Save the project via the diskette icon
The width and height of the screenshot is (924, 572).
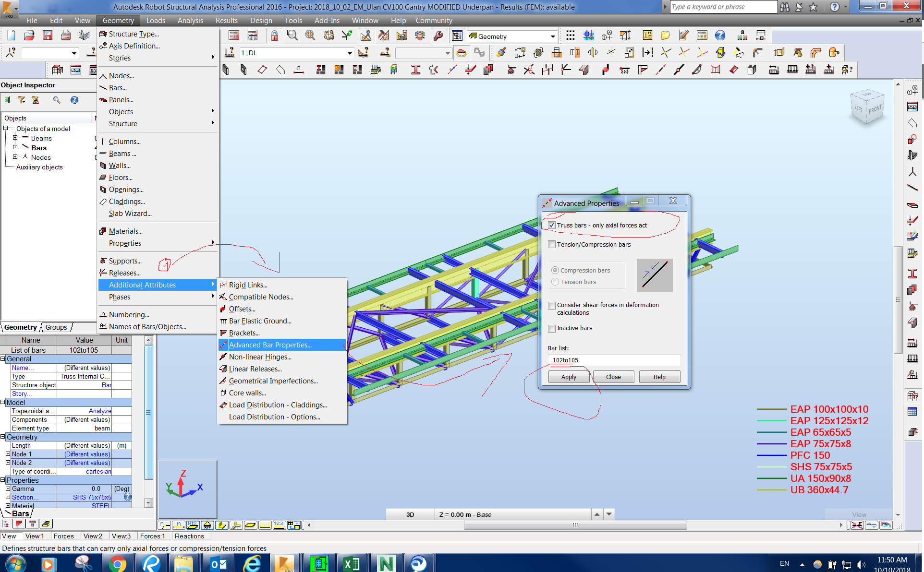click(48, 35)
